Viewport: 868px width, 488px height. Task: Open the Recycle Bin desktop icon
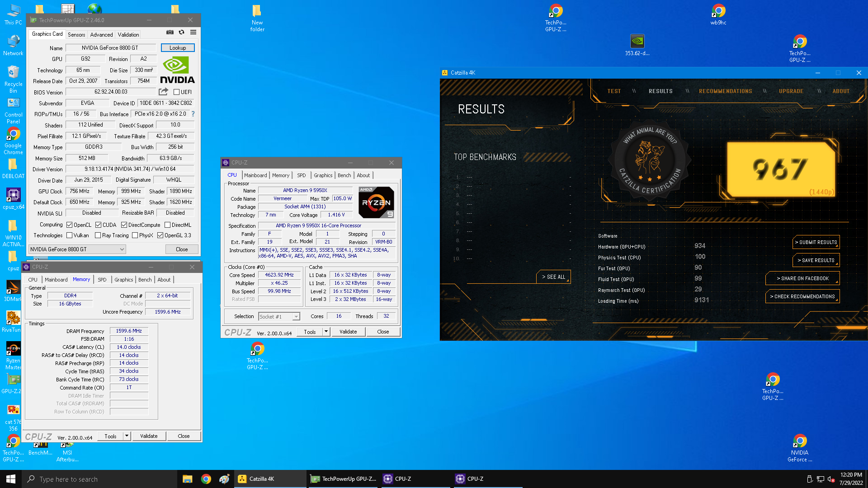pyautogui.click(x=13, y=80)
